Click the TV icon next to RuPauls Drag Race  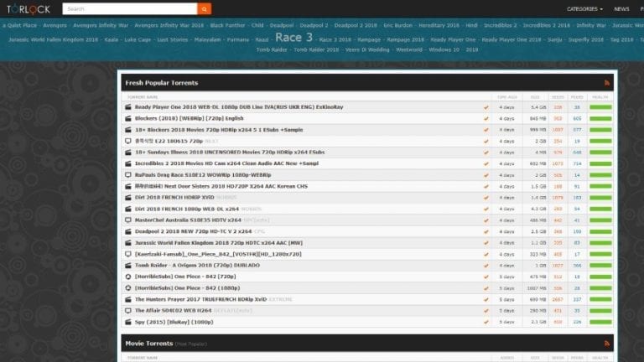(x=127, y=175)
